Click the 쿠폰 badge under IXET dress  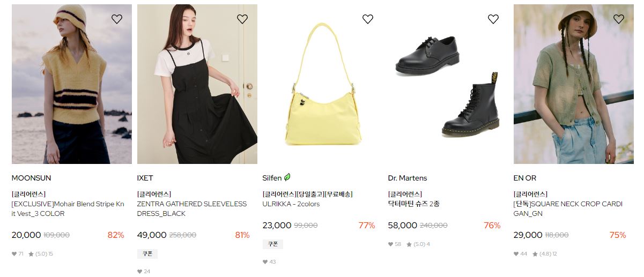[x=147, y=254]
